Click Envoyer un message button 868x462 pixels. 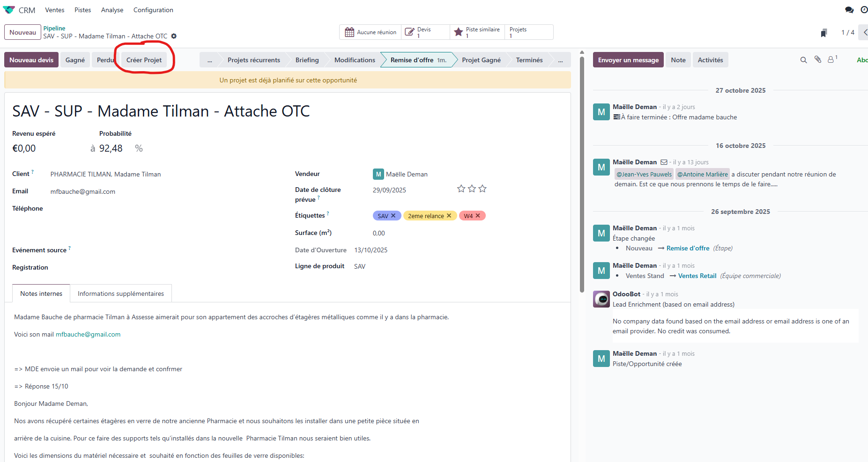tap(628, 60)
